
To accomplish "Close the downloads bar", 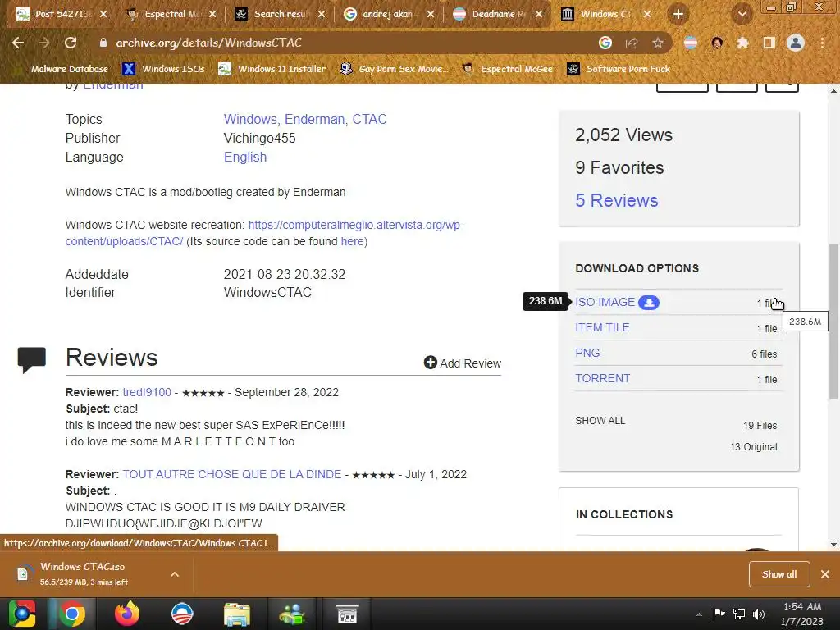I will [825, 574].
